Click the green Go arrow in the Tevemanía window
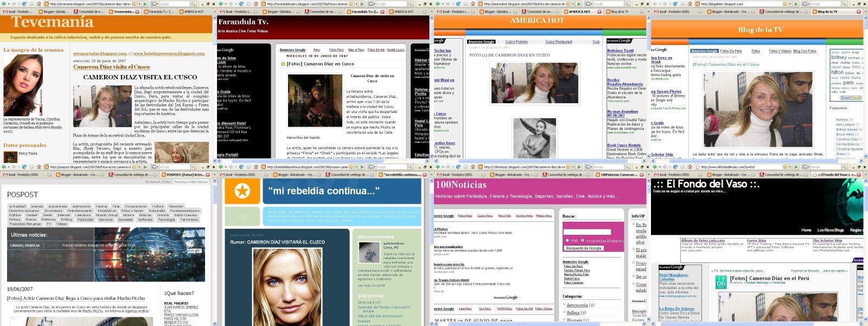Viewport: 868px width, 326px height. tap(145, 4)
